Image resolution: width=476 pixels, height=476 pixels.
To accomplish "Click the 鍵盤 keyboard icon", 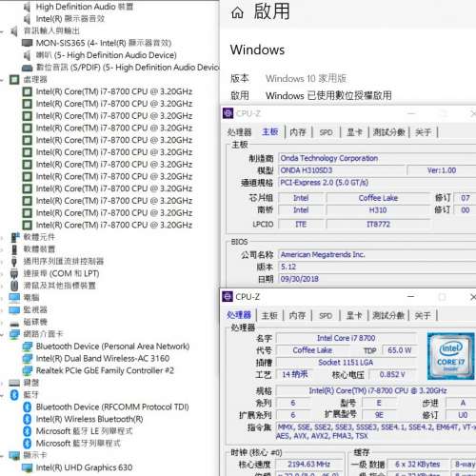I will 14,383.
